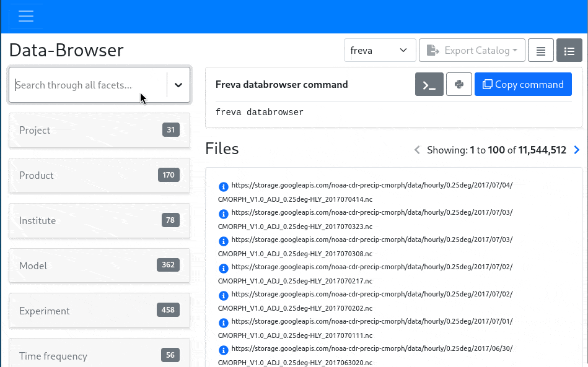
Task: Focus the Search through all facets field
Action: click(x=88, y=85)
